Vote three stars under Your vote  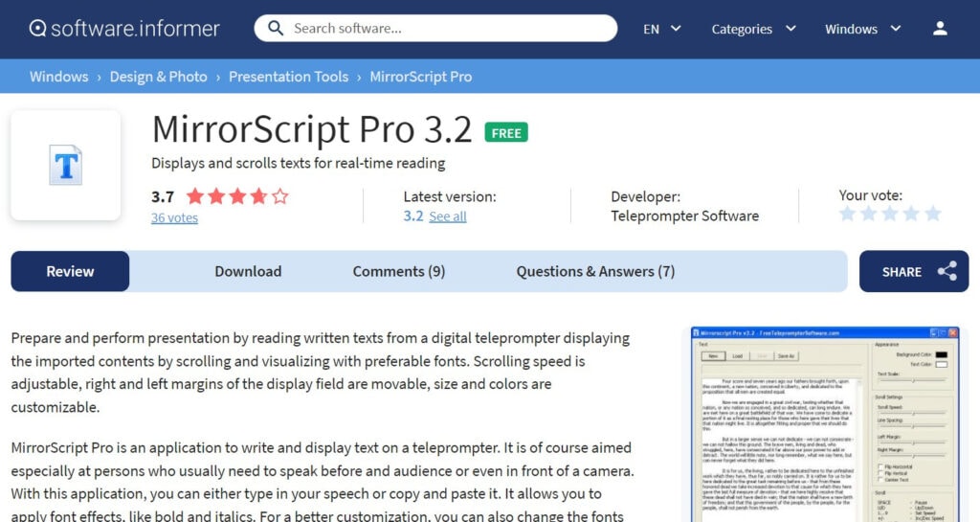[890, 214]
